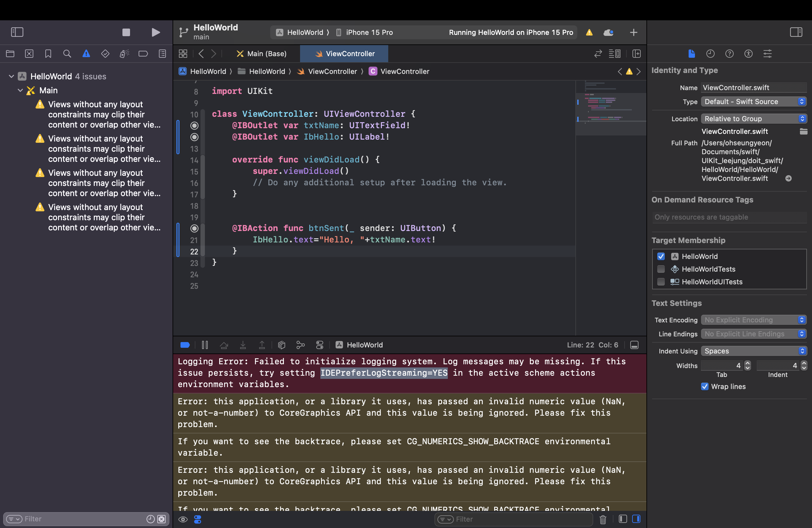This screenshot has width=812, height=528.
Task: Collapse the Main issues group
Action: coord(20,90)
